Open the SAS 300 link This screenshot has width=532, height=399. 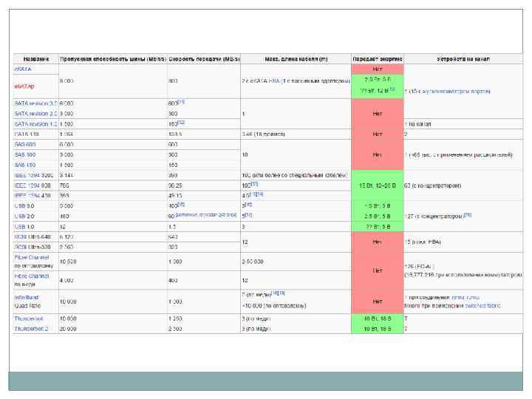click(x=25, y=154)
